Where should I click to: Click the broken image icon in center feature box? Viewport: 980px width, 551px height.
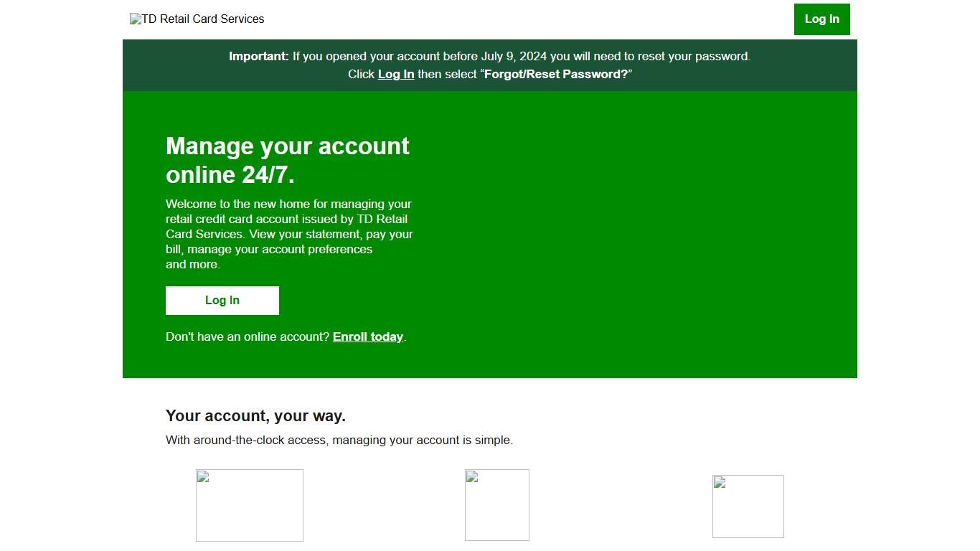pos(473,477)
